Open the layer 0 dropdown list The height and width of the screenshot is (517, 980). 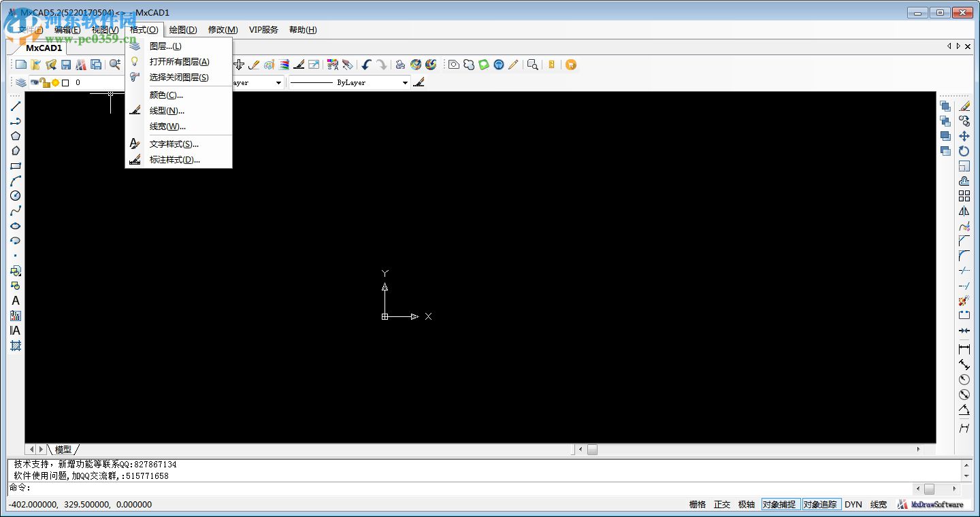(x=77, y=83)
